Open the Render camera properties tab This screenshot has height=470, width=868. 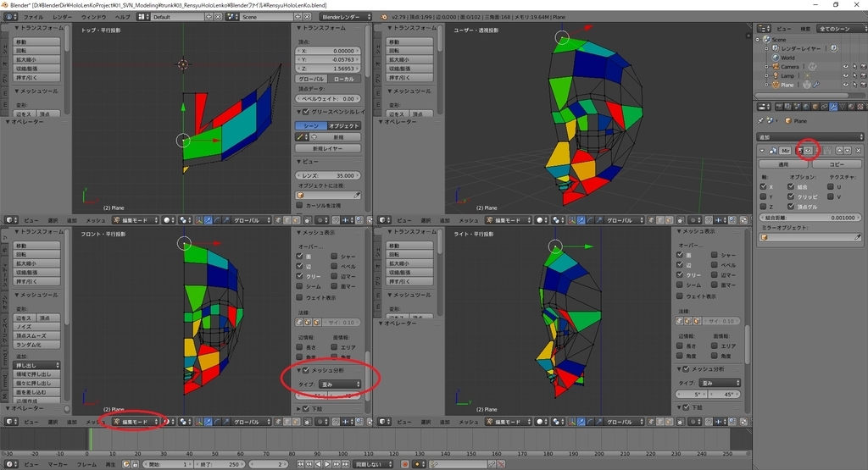(779, 107)
